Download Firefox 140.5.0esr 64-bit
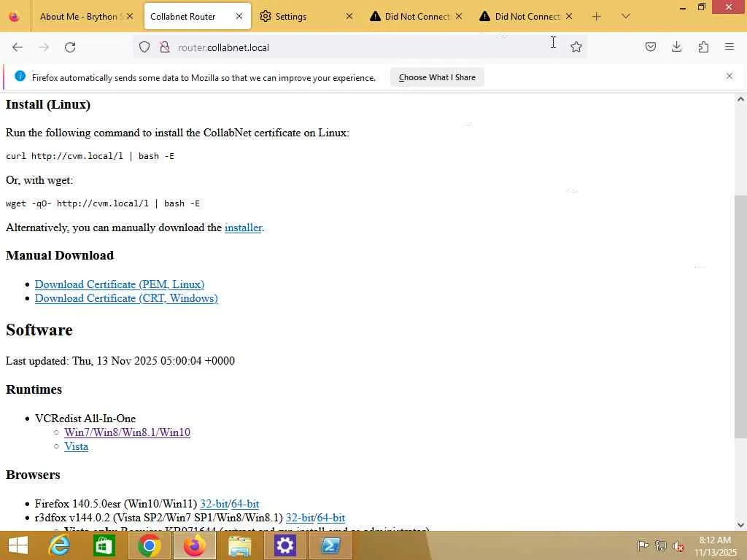The image size is (747, 560). point(245,504)
